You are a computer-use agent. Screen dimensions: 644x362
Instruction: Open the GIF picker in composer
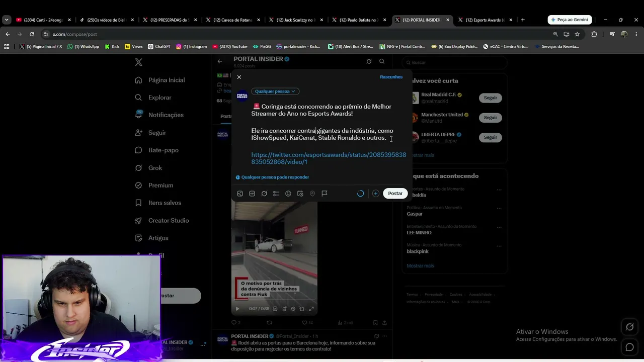pyautogui.click(x=252, y=194)
